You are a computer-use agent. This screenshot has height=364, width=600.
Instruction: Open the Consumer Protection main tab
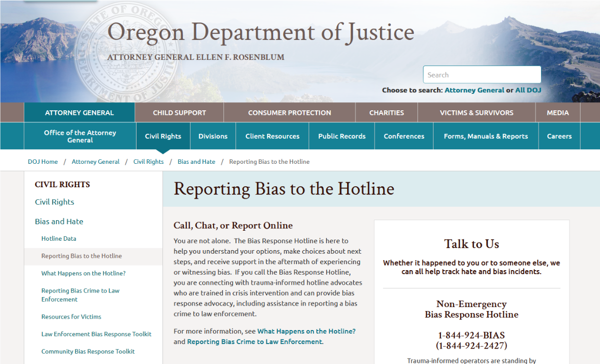tap(289, 113)
